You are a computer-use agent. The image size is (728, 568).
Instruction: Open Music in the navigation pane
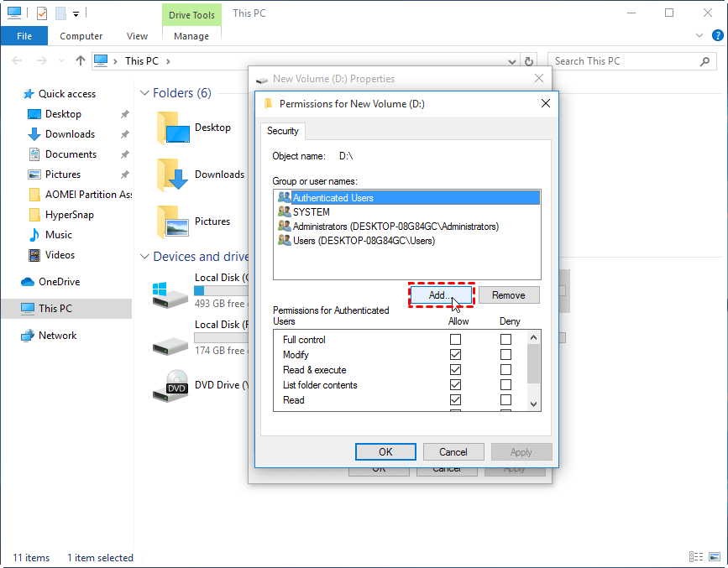pyautogui.click(x=59, y=235)
